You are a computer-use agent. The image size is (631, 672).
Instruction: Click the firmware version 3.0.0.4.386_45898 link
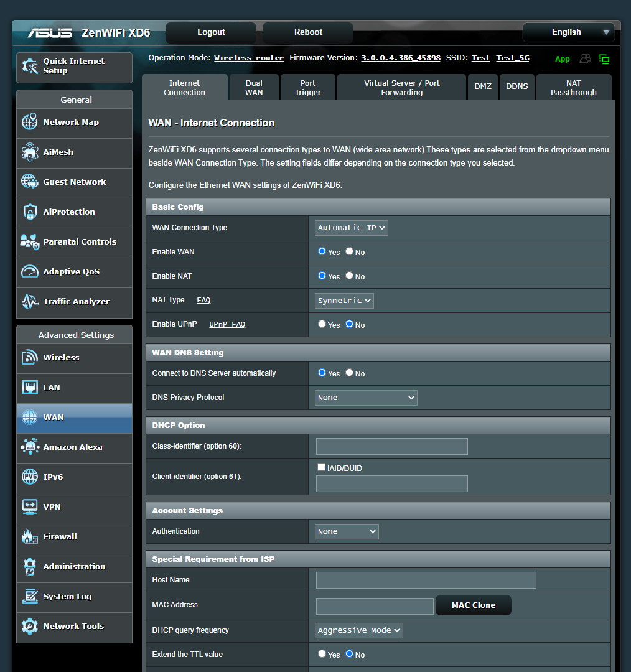(401, 58)
